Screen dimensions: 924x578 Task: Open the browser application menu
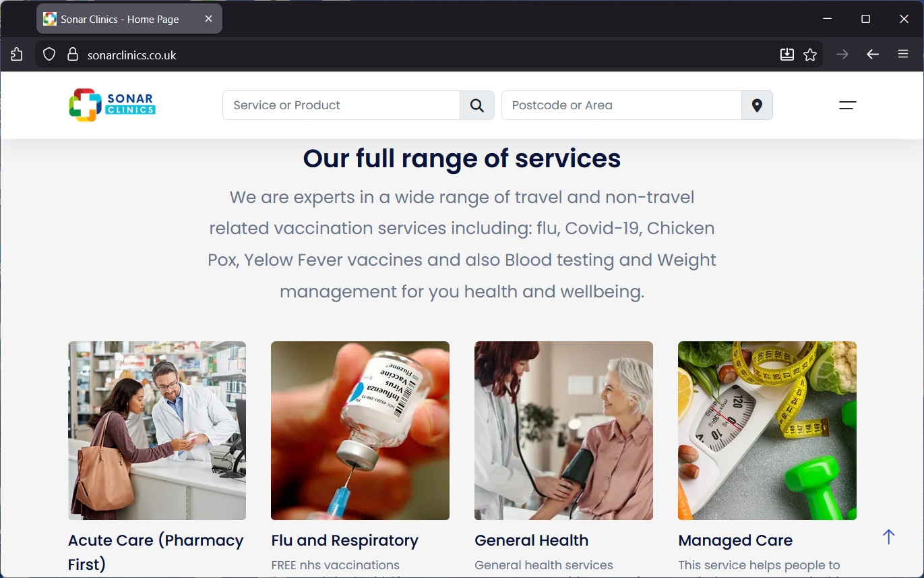(x=903, y=55)
